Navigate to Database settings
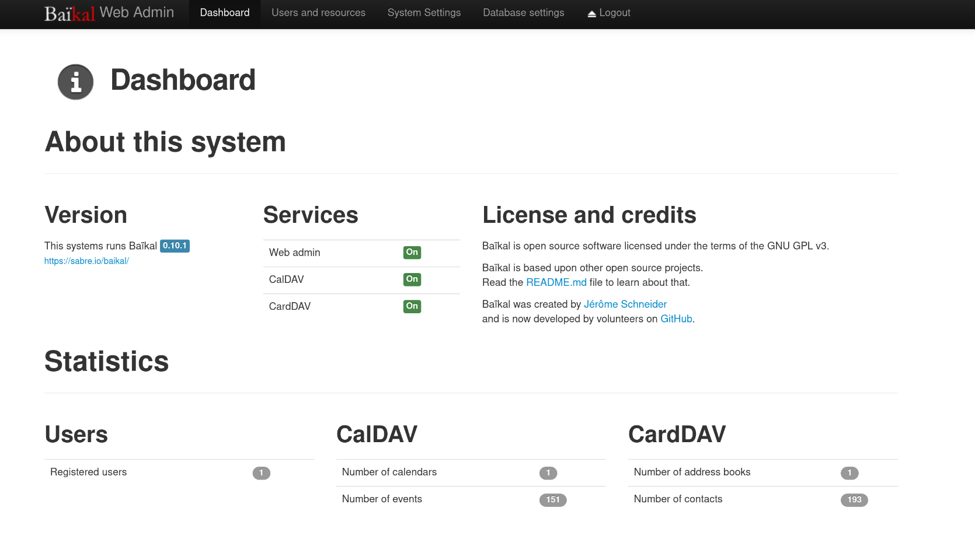Screen dimensions: 975x560 [x=523, y=13]
